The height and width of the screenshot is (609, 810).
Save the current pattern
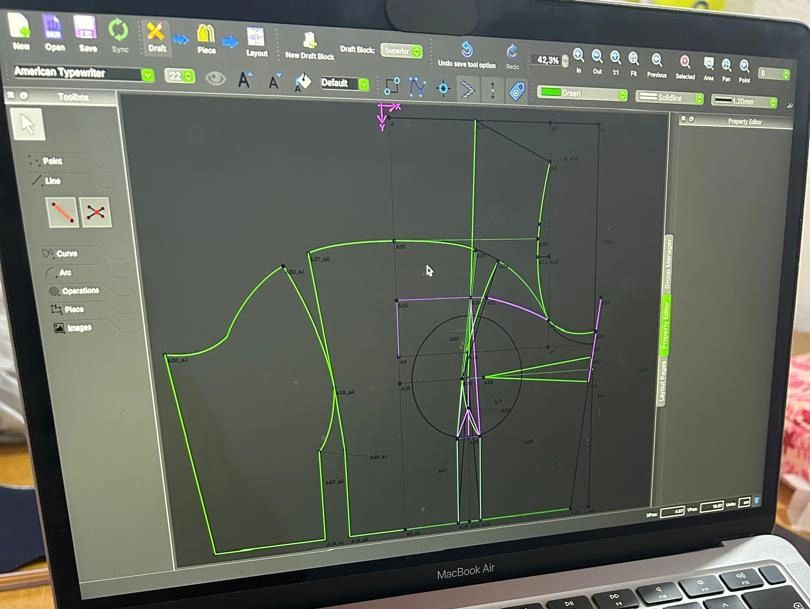point(86,35)
